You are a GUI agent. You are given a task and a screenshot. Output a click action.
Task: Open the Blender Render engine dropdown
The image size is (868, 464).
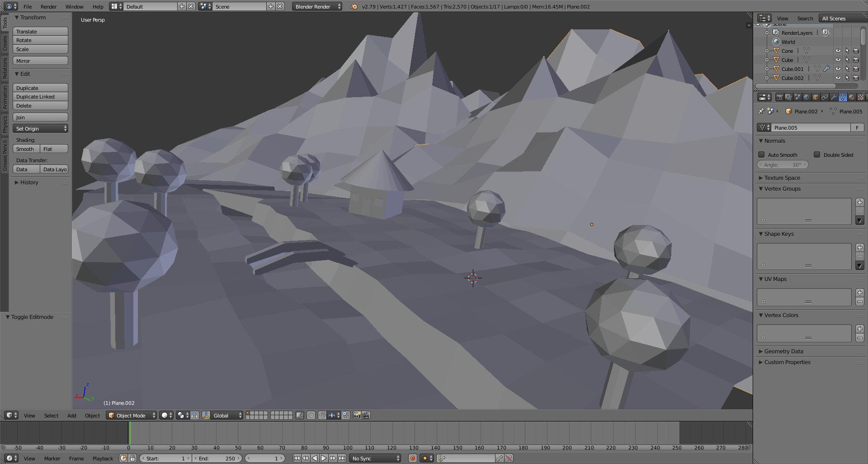[317, 6]
